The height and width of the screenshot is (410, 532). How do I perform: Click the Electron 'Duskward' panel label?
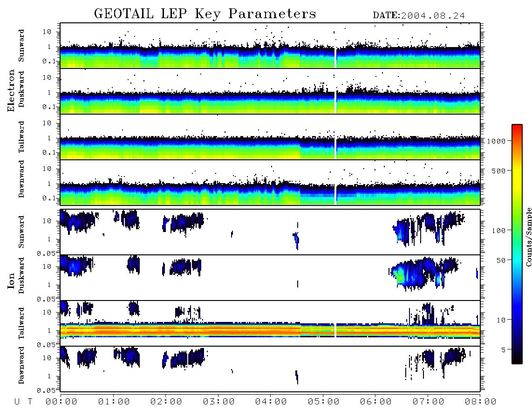click(21, 89)
